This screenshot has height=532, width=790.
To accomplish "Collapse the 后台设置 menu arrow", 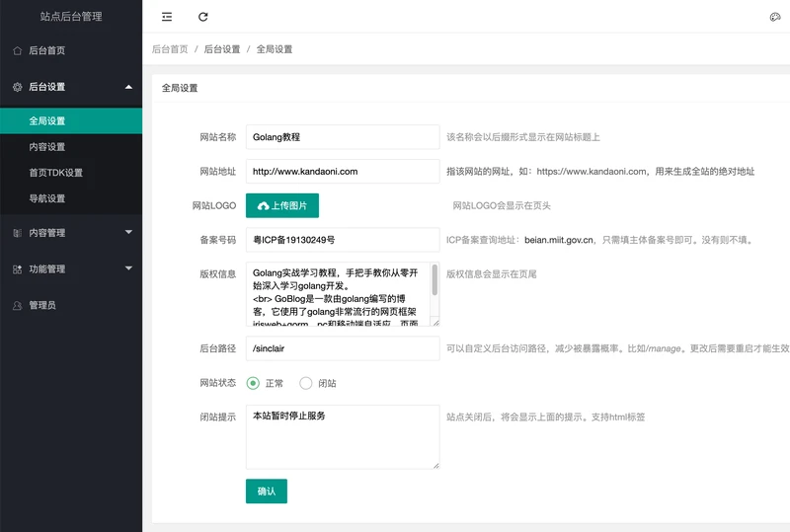I will (128, 87).
